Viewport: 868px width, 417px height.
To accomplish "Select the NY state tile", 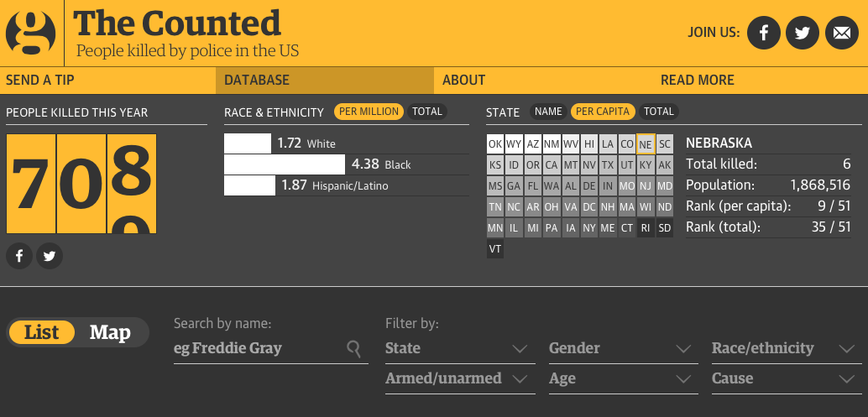I will pyautogui.click(x=589, y=228).
